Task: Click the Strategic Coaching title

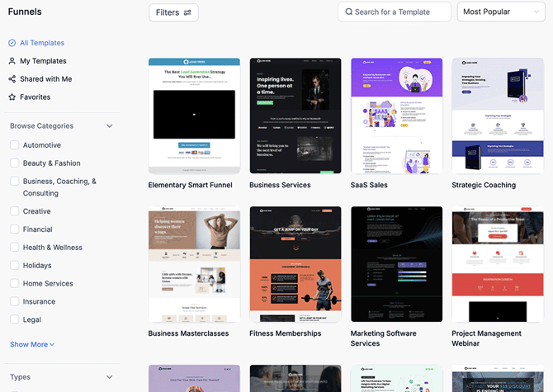Action: [484, 185]
